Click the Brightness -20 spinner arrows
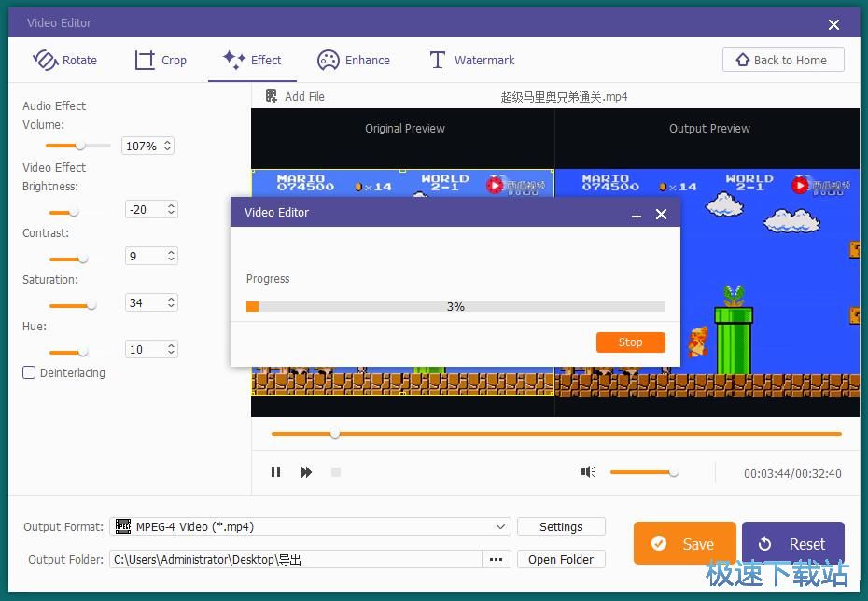Image resolution: width=868 pixels, height=601 pixels. click(x=171, y=209)
